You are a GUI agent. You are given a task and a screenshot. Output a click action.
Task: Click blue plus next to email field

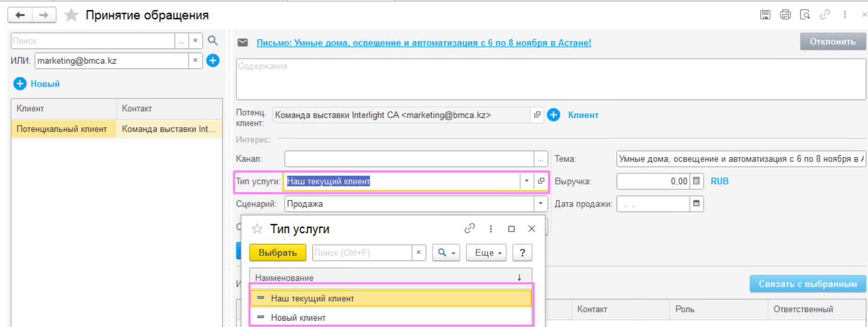[x=213, y=61]
